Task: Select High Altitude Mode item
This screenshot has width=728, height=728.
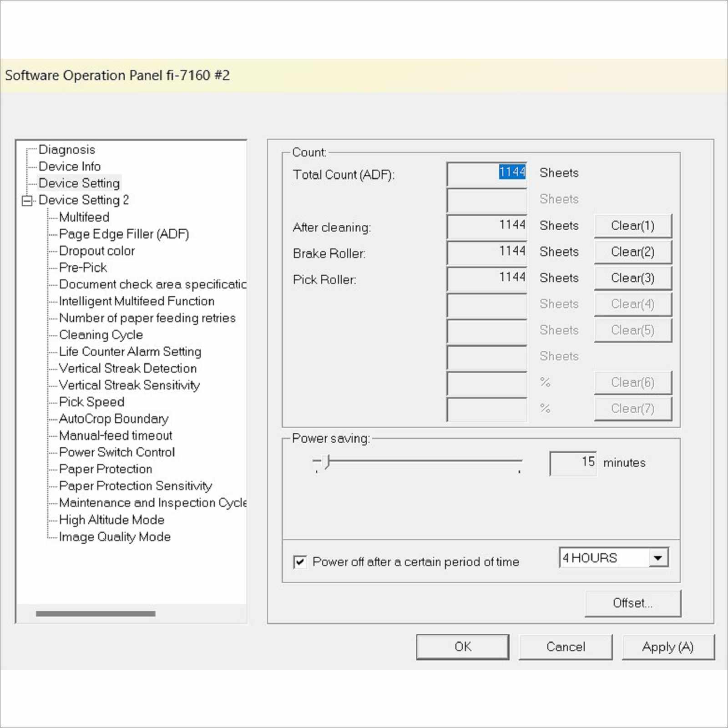Action: tap(111, 520)
